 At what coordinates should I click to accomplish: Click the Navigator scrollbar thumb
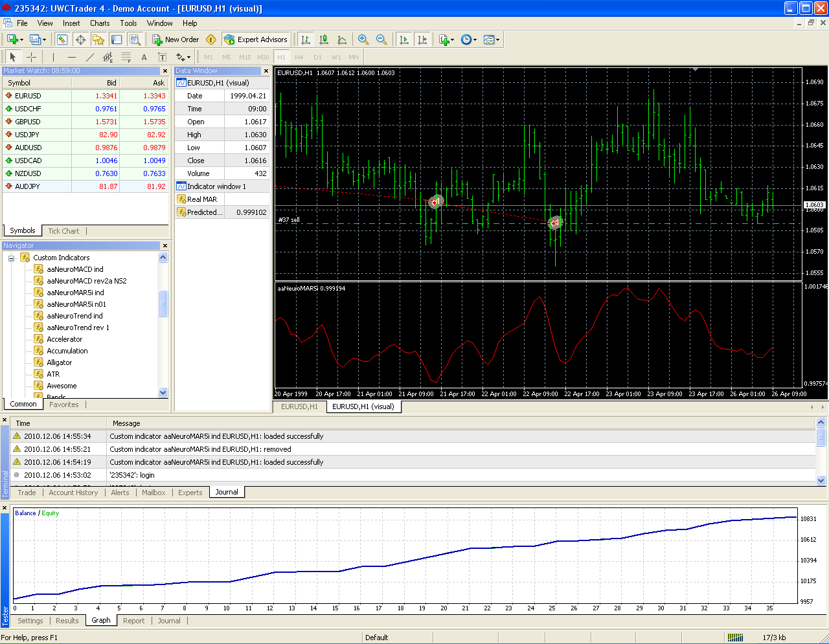pyautogui.click(x=163, y=304)
